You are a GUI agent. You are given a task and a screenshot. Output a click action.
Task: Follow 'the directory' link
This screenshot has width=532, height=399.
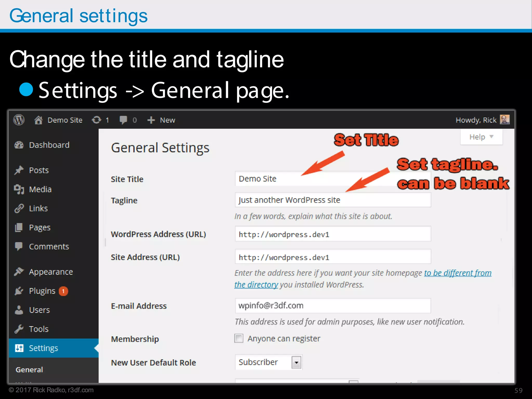[256, 285]
